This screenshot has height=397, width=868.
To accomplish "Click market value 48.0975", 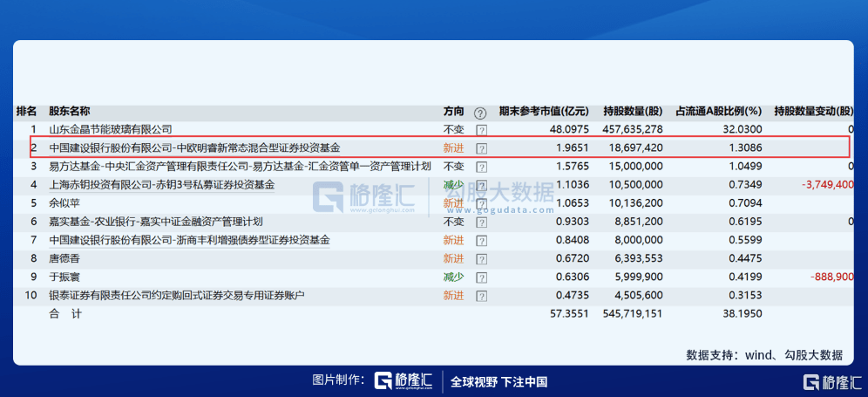I will 568,129.
